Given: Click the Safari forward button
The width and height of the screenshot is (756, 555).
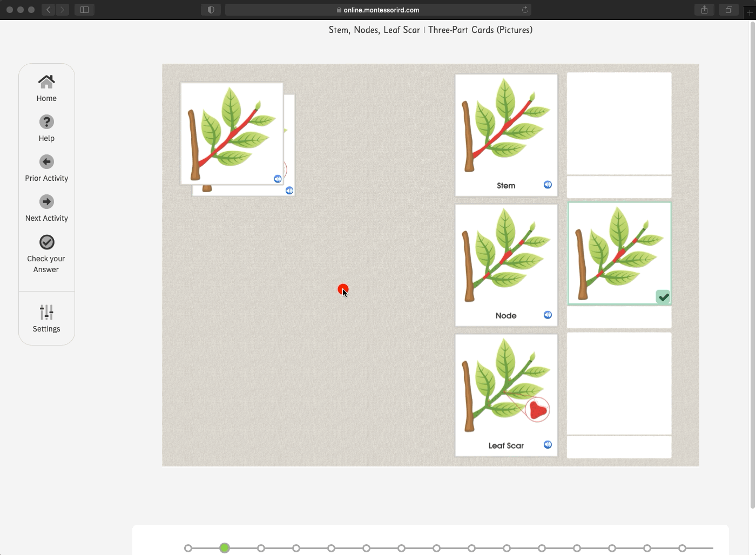Looking at the screenshot, I should [x=62, y=10].
